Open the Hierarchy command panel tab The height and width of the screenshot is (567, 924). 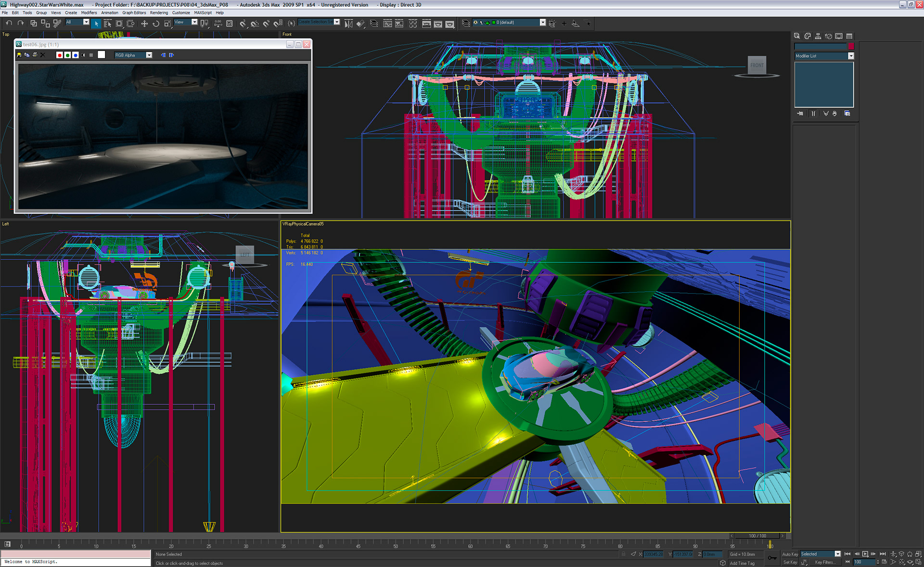(x=818, y=36)
